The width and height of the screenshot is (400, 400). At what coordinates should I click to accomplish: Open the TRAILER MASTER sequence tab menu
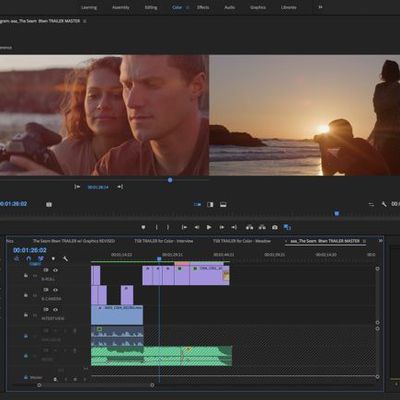coord(364,241)
